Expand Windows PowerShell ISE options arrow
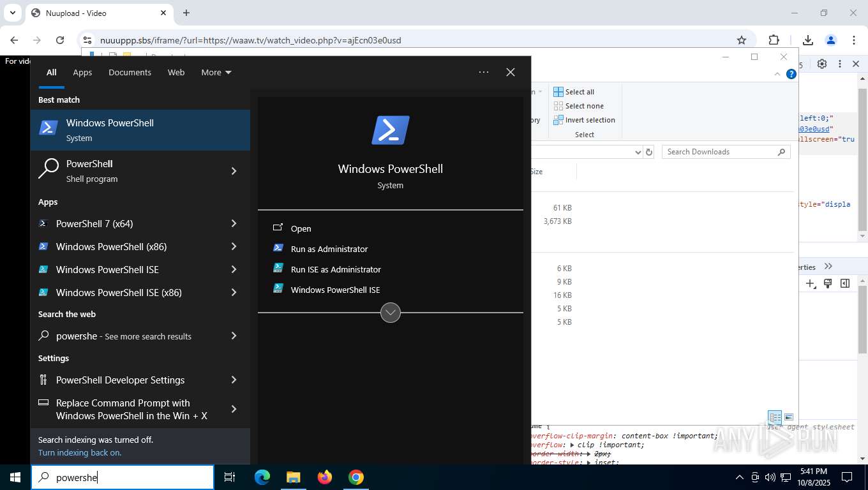The width and height of the screenshot is (868, 490). tap(234, 269)
